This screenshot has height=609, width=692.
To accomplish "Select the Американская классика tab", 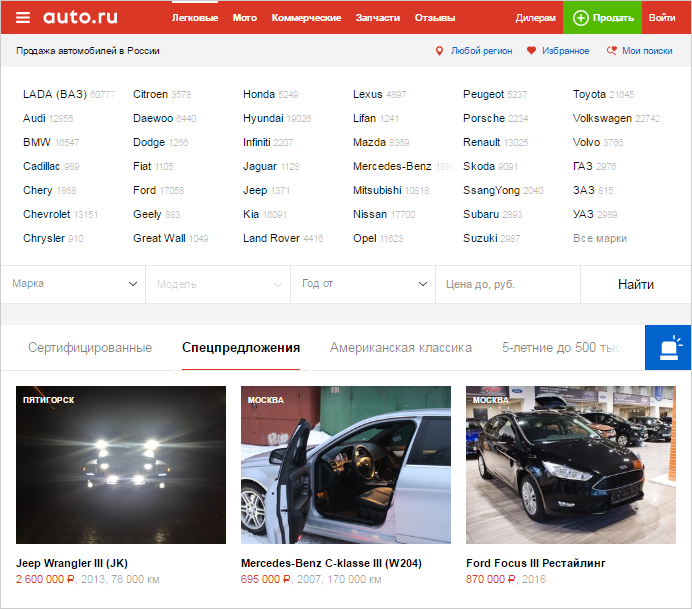I will pyautogui.click(x=401, y=348).
